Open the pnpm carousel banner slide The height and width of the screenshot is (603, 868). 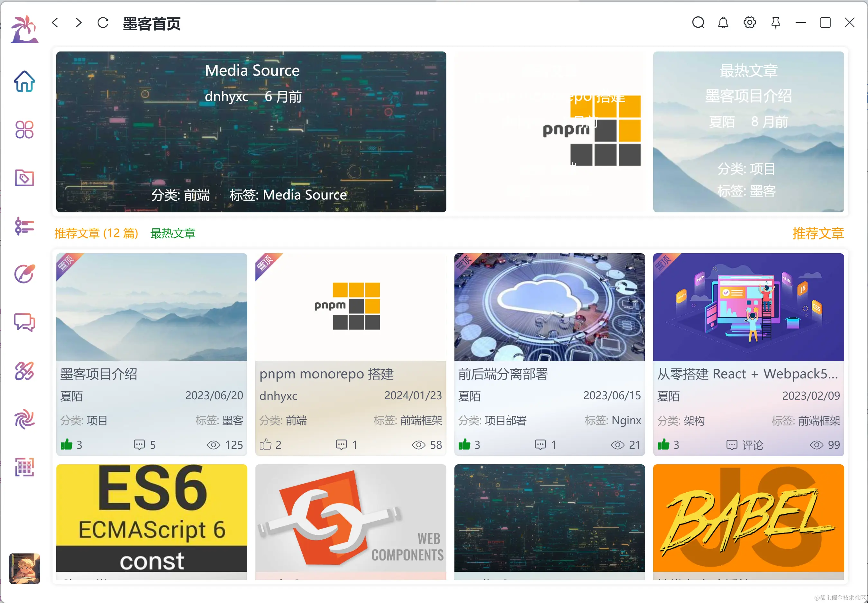[x=549, y=132]
